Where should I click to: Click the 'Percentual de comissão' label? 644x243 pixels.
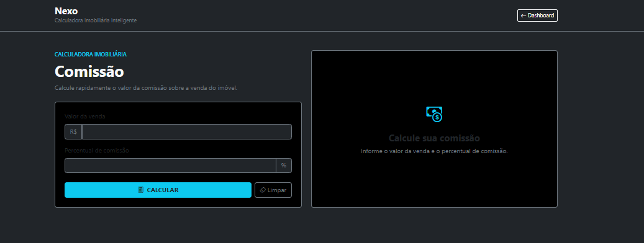[x=97, y=151]
